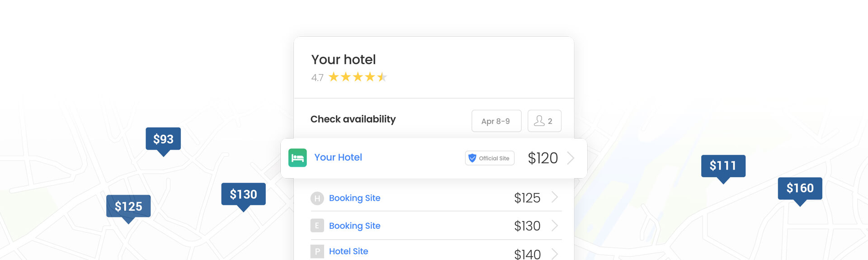Expand the $130 Booking Site chevron
Image resolution: width=868 pixels, height=260 pixels.
pos(555,226)
